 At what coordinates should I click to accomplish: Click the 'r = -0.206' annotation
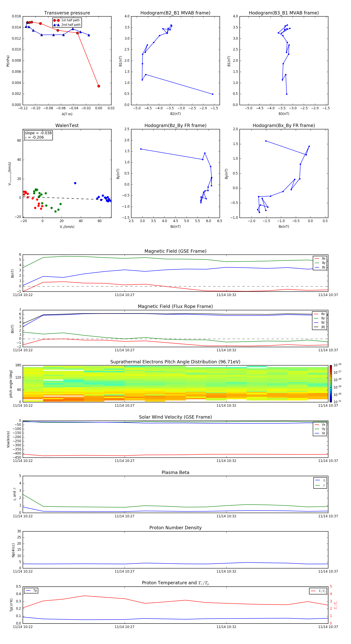click(35, 137)
